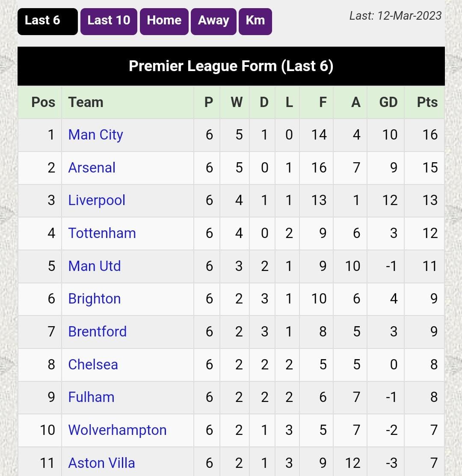This screenshot has height=476, width=462.
Task: Click the Pos column header
Action: [43, 102]
